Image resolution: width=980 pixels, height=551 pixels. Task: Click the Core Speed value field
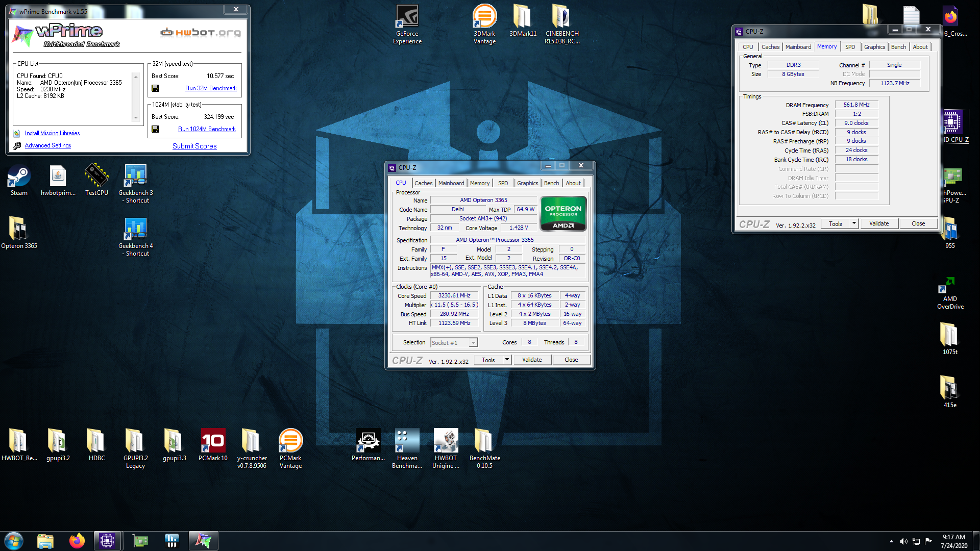[454, 296]
